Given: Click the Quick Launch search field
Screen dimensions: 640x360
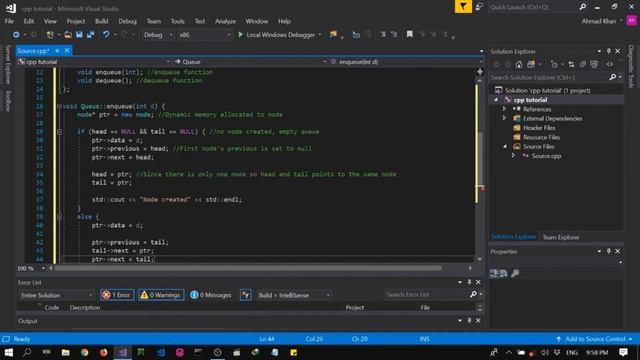Looking at the screenshot, I should [532, 7].
